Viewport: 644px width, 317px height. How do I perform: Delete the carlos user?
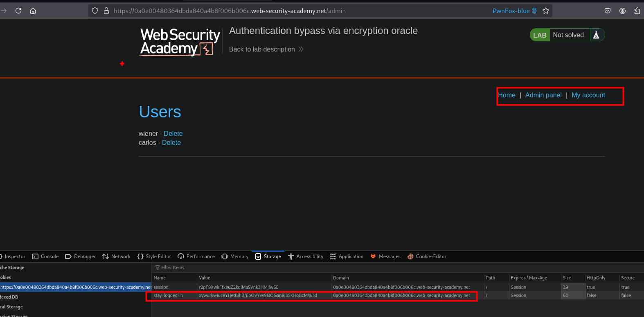[171, 143]
